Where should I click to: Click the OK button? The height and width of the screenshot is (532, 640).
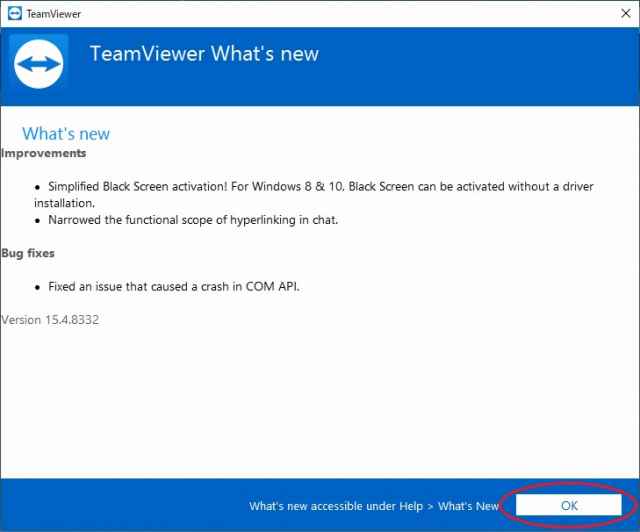tap(569, 505)
